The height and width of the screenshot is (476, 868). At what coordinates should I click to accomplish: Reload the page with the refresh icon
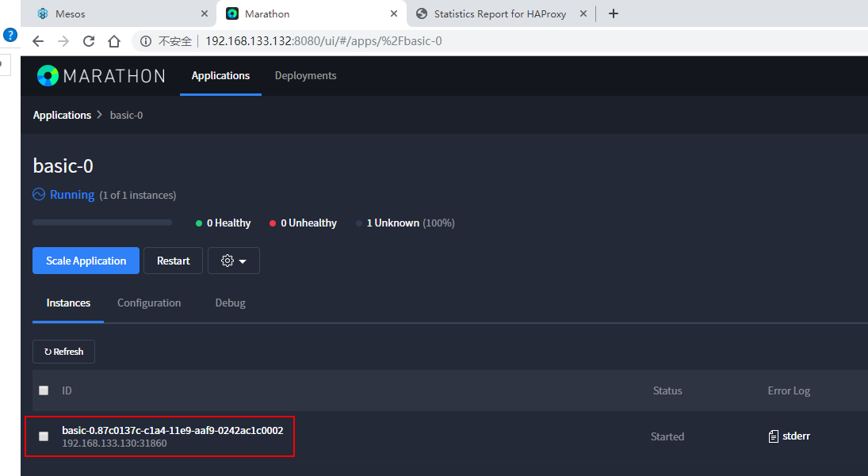tap(89, 41)
